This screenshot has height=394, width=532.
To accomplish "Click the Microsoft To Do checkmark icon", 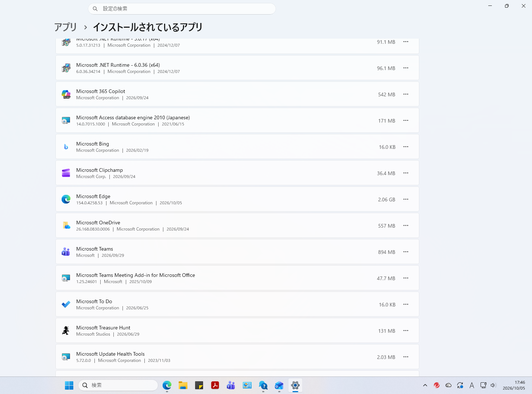I will click(66, 304).
